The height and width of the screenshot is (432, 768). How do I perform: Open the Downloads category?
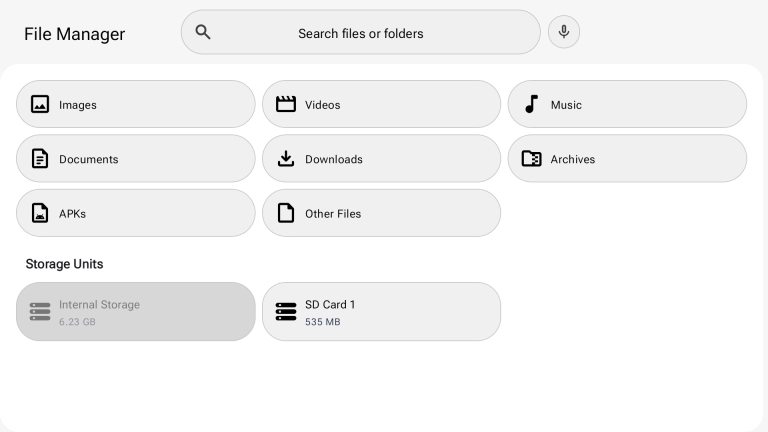pyautogui.click(x=382, y=159)
